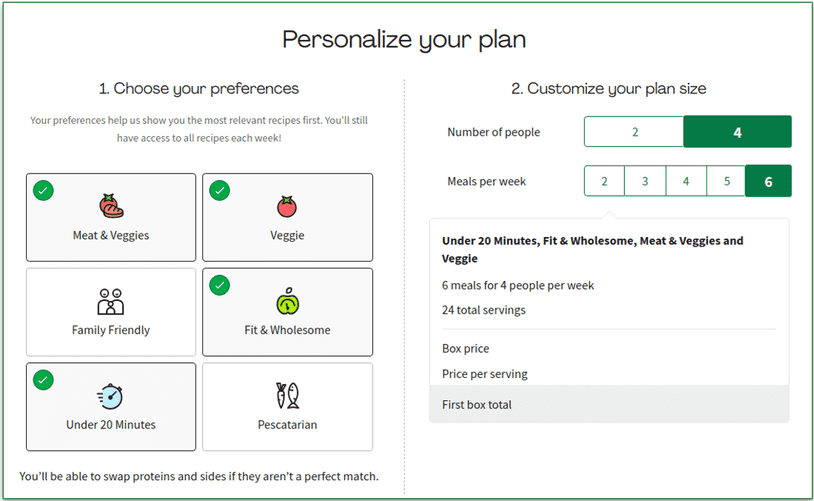814x501 pixels.
Task: Deselect the Under 20 Minutes checkmark
Action: (43, 380)
